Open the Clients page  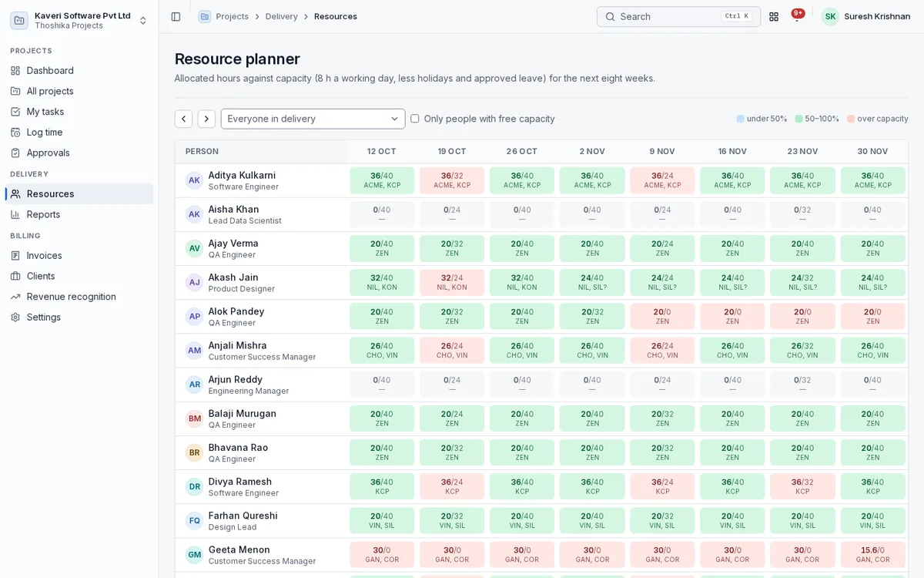[79, 276]
